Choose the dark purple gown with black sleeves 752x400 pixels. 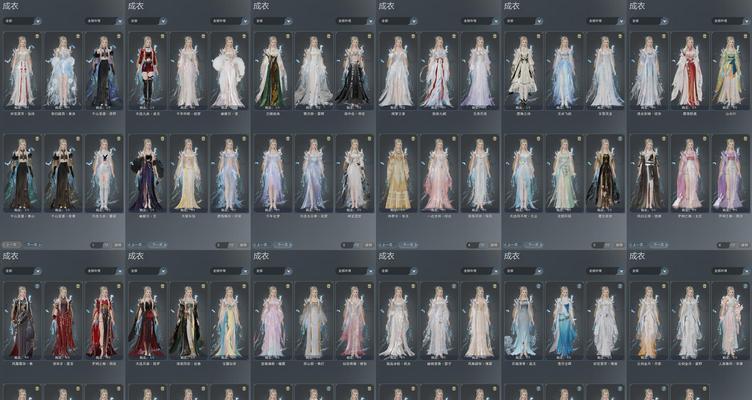pos(146,174)
